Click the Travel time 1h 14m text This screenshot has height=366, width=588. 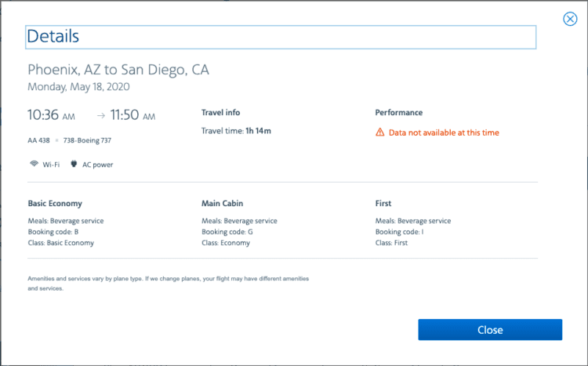click(x=236, y=131)
